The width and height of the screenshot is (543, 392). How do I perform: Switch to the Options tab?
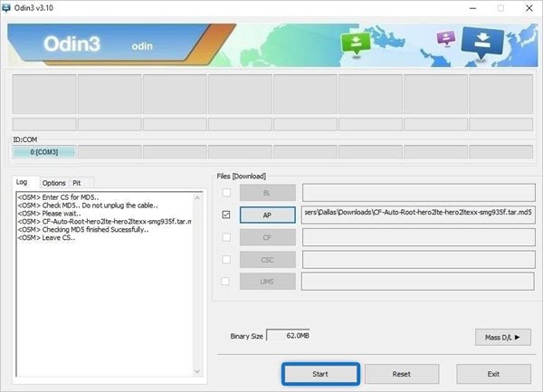click(x=54, y=182)
